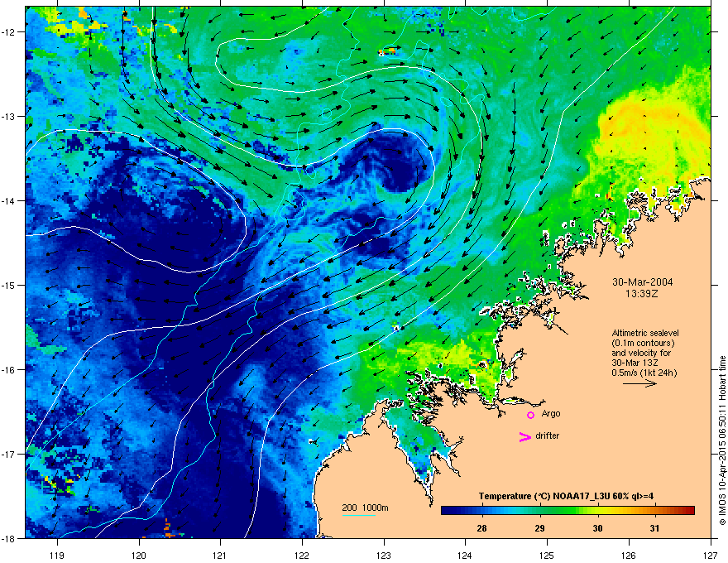Click the '200 1000m' depth label
Image resolution: width=728 pixels, height=563 pixels.
click(365, 508)
